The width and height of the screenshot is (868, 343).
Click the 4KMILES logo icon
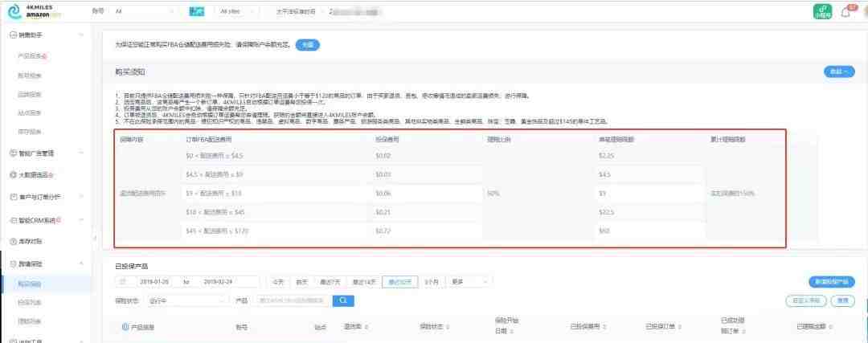[x=14, y=11]
